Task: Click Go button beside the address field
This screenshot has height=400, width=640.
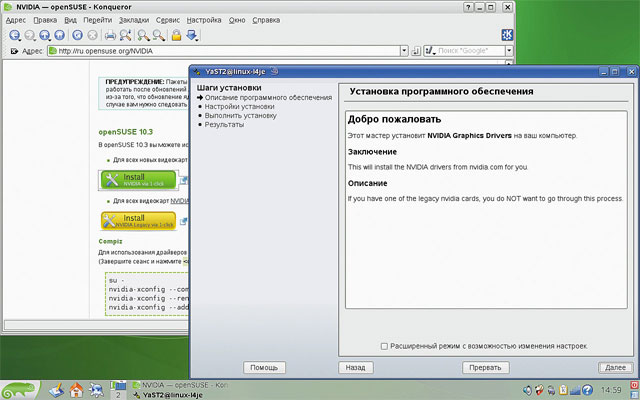Action: click(416, 51)
